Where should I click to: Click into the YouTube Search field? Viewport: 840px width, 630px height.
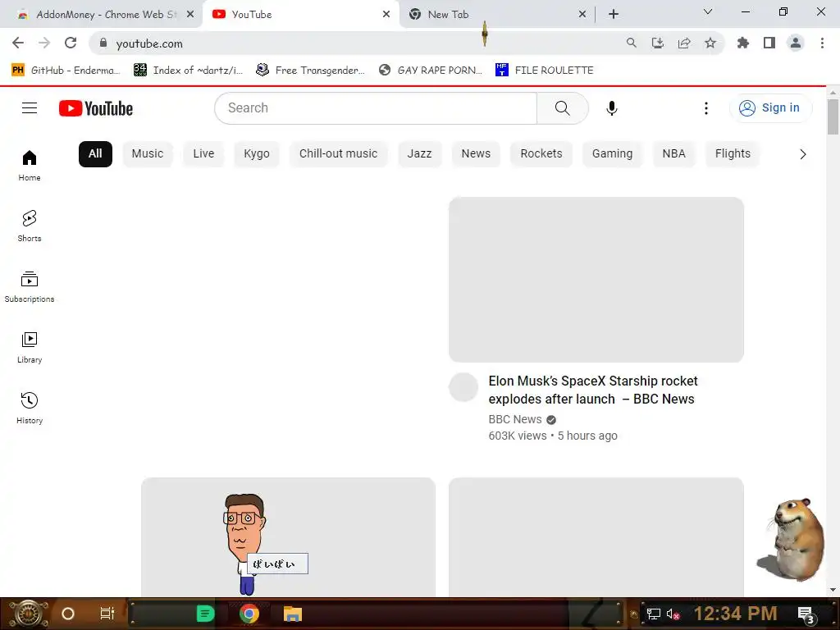pos(376,108)
